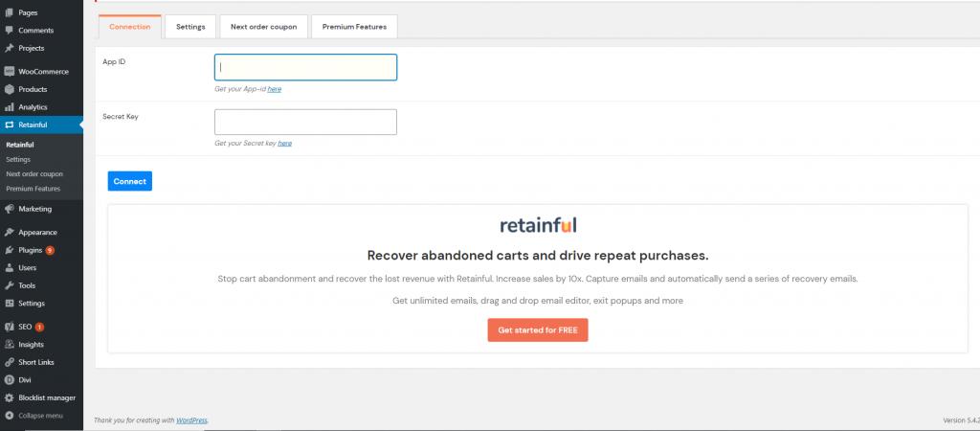The width and height of the screenshot is (980, 431).
Task: Follow the 'here' link for Secret key
Action: [285, 144]
